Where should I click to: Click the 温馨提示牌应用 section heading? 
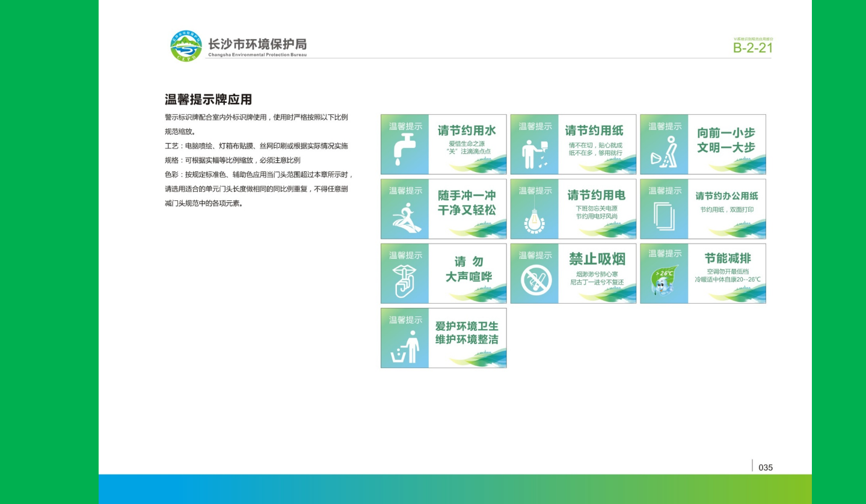[209, 100]
